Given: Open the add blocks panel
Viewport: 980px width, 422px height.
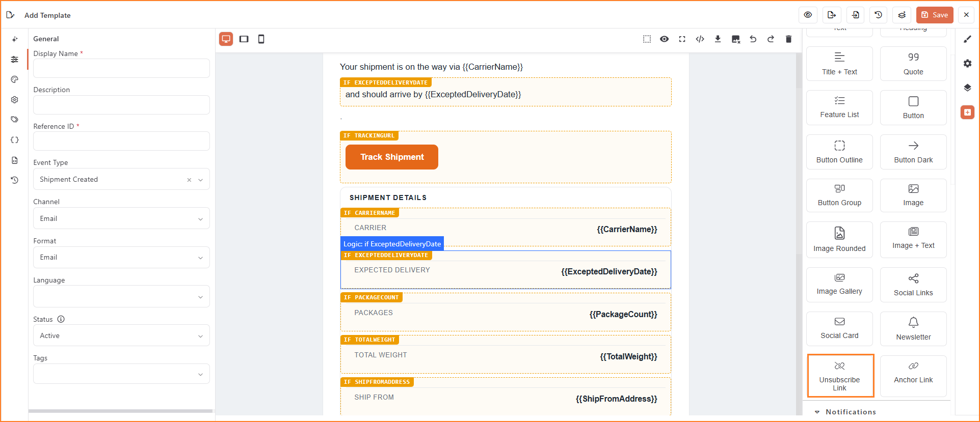Looking at the screenshot, I should click(967, 112).
